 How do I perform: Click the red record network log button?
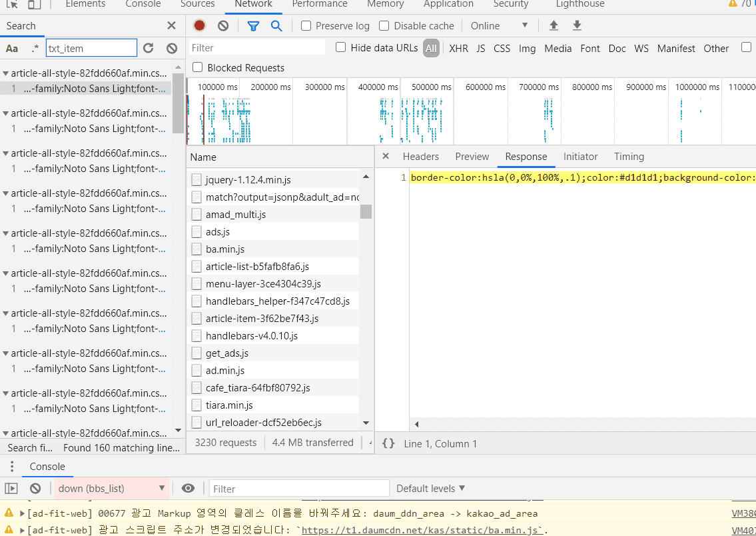[x=199, y=26]
